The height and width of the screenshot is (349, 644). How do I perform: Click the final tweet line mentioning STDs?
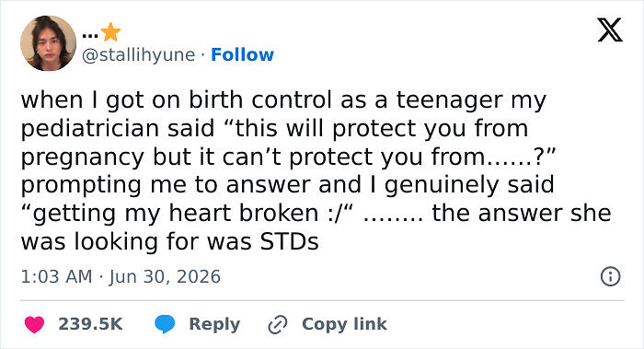coord(169,241)
